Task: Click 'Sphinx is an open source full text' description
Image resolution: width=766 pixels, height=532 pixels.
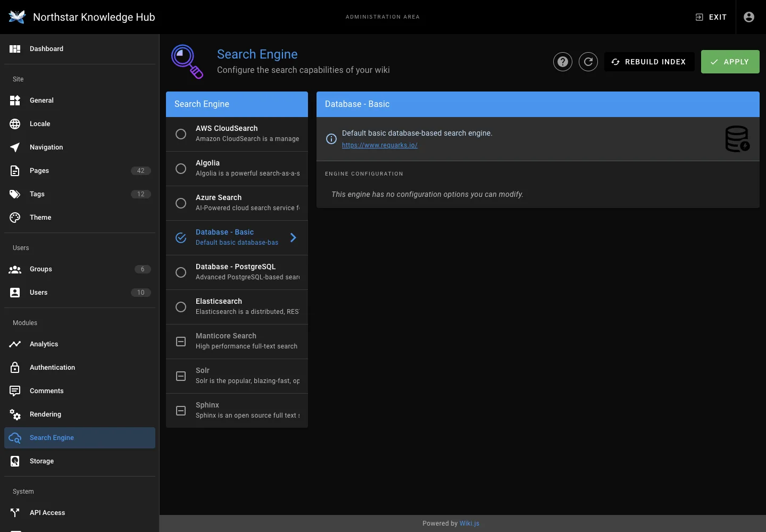Action: coord(248,415)
